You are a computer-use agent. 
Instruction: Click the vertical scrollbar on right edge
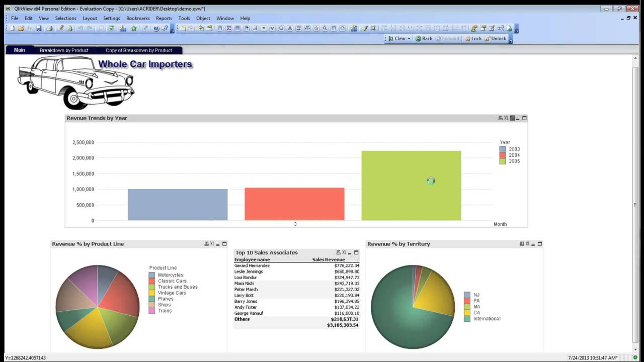(635, 204)
